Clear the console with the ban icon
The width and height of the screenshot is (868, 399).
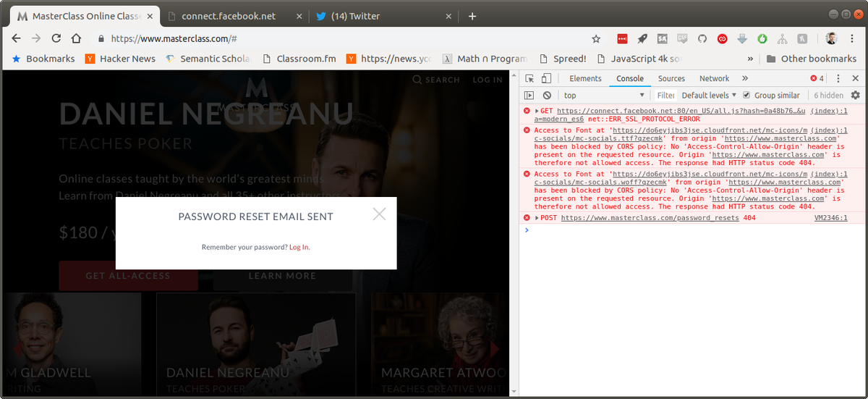point(547,95)
